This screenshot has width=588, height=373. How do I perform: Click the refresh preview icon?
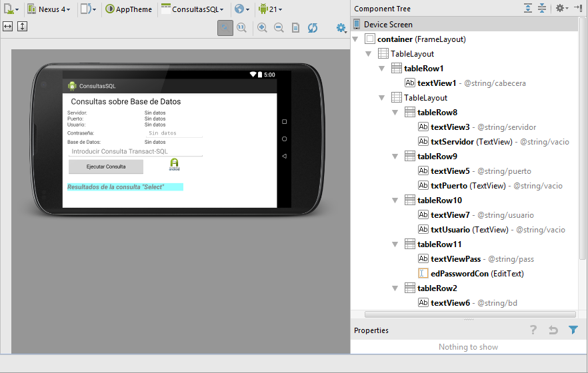[x=313, y=28]
